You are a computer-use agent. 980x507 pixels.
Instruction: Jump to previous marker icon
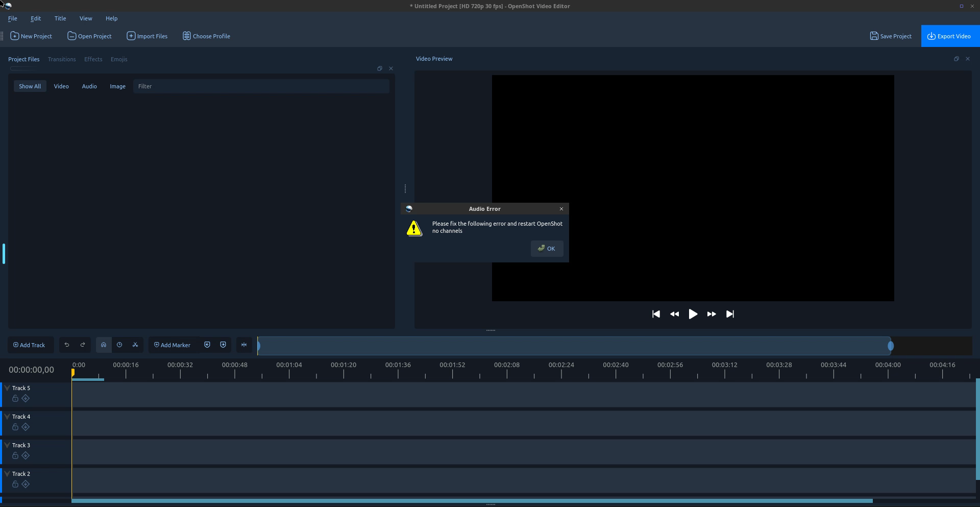pyautogui.click(x=207, y=345)
